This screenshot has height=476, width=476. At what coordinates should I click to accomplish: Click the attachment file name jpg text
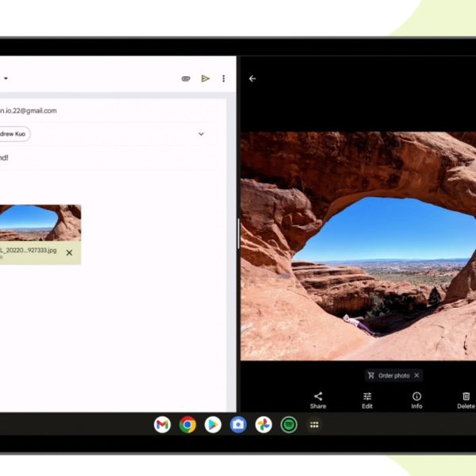tap(29, 250)
